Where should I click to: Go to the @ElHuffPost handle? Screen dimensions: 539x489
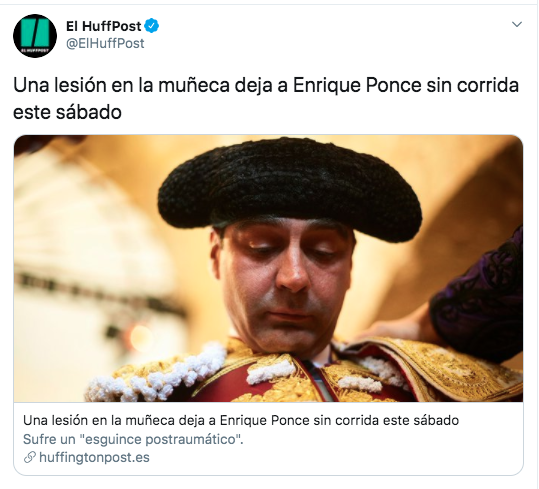pyautogui.click(x=105, y=44)
